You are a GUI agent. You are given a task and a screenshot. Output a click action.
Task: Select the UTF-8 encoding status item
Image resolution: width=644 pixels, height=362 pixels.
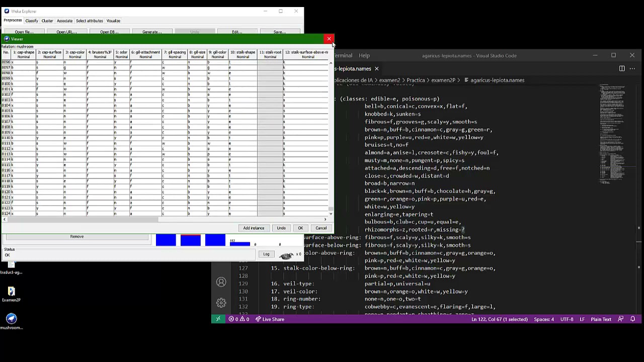click(567, 319)
